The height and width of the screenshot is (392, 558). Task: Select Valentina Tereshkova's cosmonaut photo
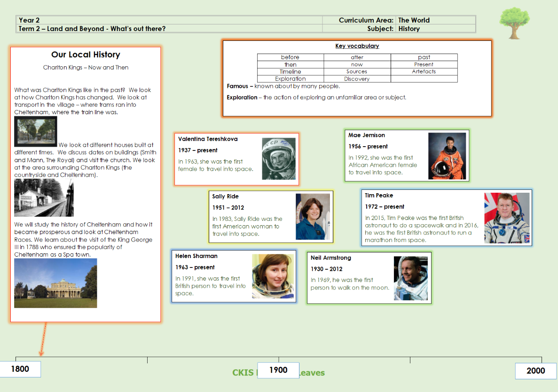pyautogui.click(x=279, y=158)
